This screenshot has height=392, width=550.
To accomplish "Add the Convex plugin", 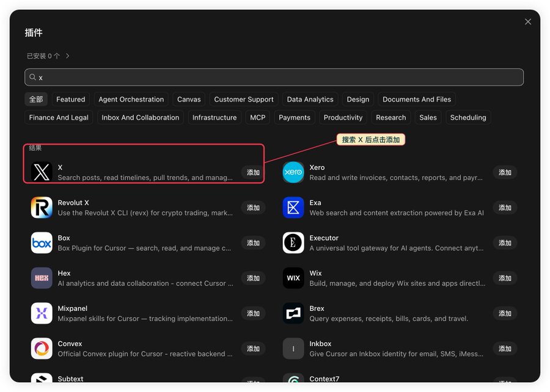I will click(253, 349).
